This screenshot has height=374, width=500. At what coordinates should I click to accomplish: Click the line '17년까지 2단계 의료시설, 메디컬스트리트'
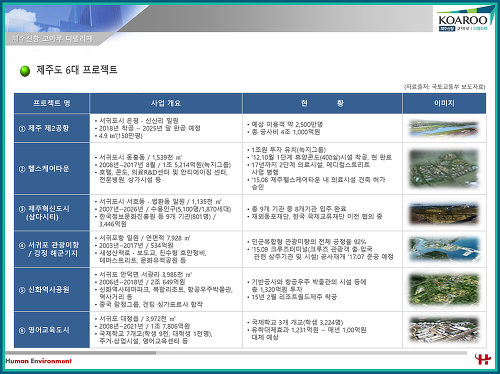tap(310, 165)
